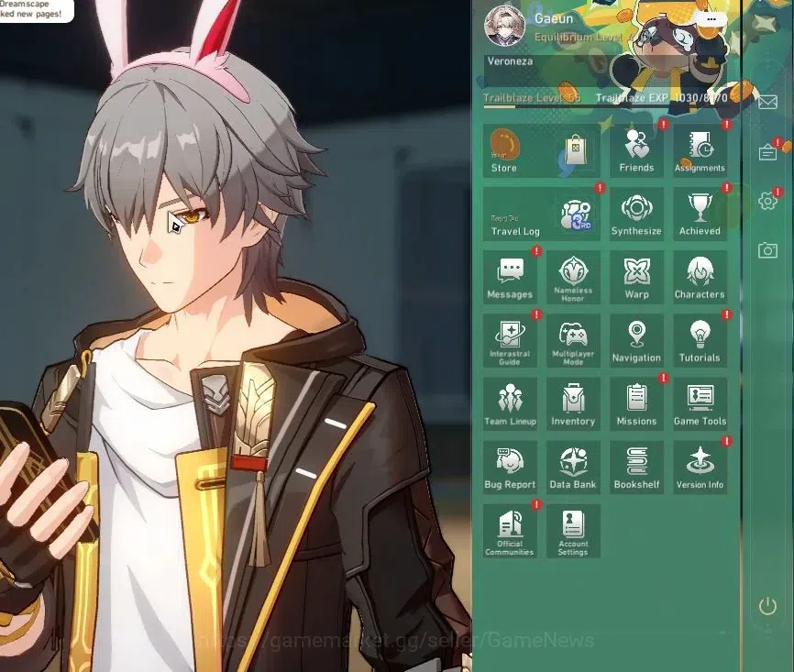This screenshot has width=794, height=672.
Task: Click the player avatar portrait
Action: [x=504, y=26]
